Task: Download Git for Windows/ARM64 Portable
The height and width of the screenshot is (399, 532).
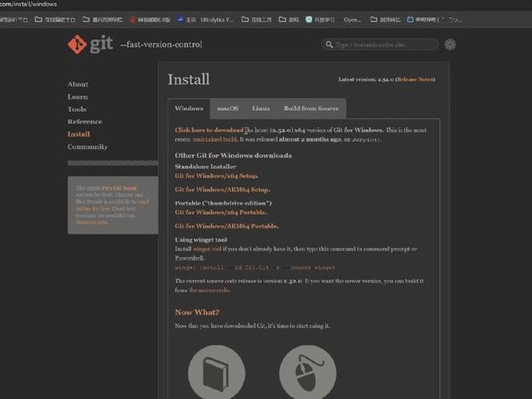Action: [227, 226]
